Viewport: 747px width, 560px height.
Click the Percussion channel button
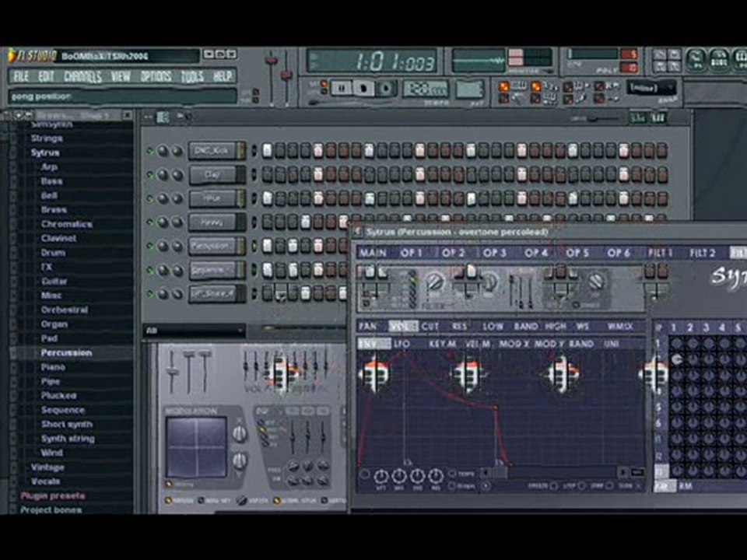click(212, 247)
